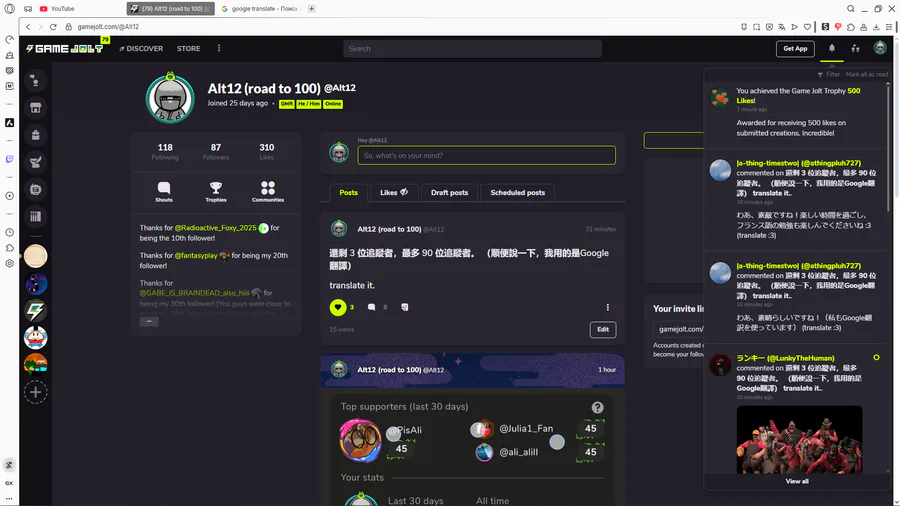Open the @Radioactive_Foxy_2025 profile link
The image size is (900, 506).
[215, 228]
